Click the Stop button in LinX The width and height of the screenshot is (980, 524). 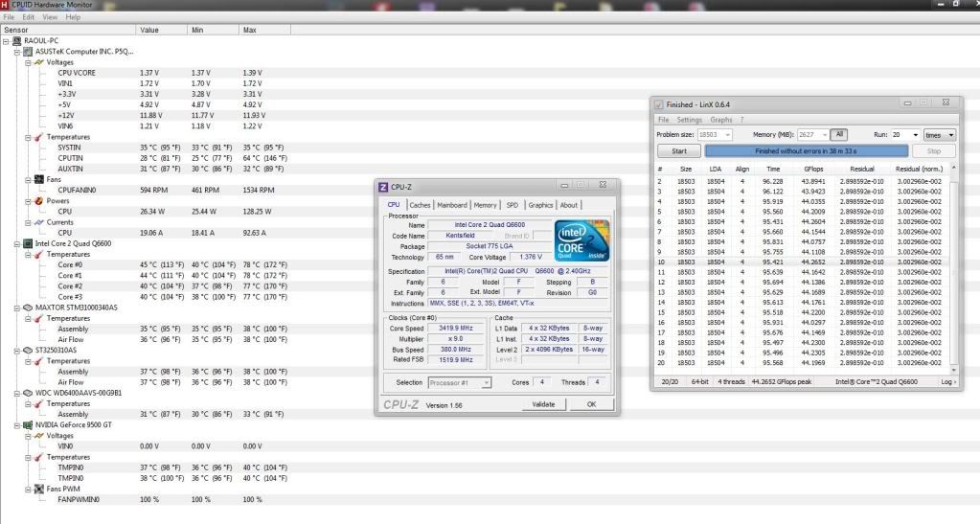(x=934, y=150)
